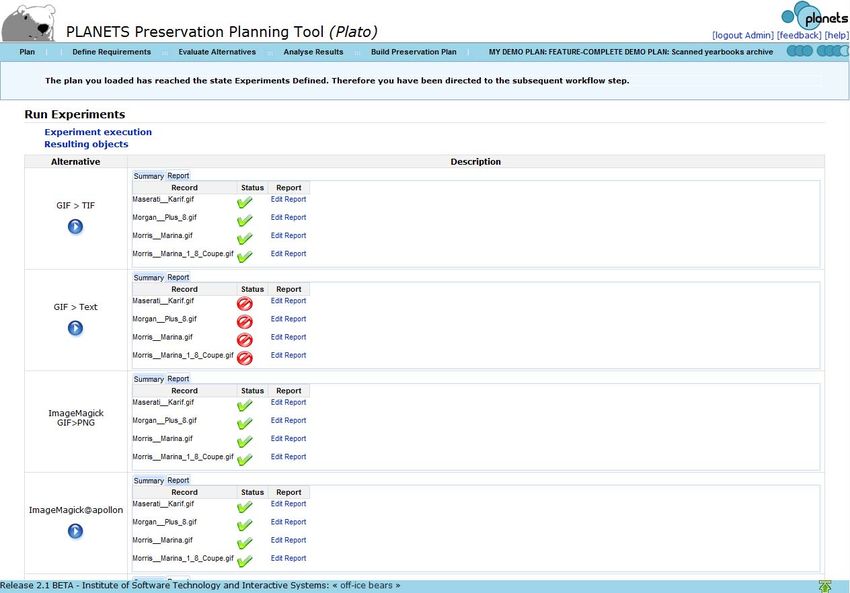Screen dimensions: 850x593
Task: Click the Maserati__Karif.gif record under GIF > TIF
Action: point(163,199)
